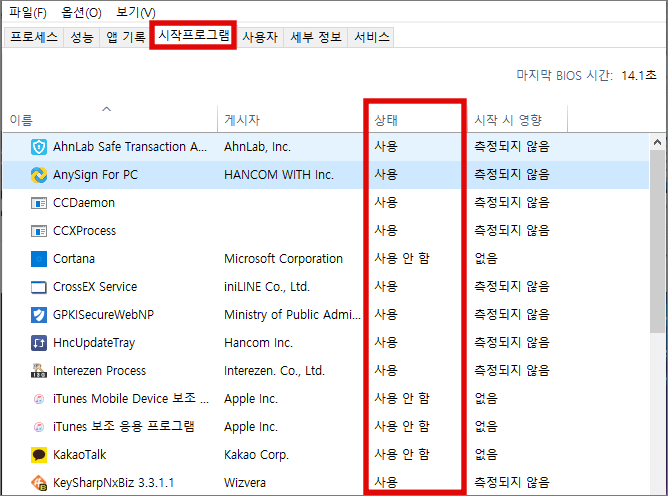
Task: Click the Cortana blue square icon
Action: pos(39,259)
